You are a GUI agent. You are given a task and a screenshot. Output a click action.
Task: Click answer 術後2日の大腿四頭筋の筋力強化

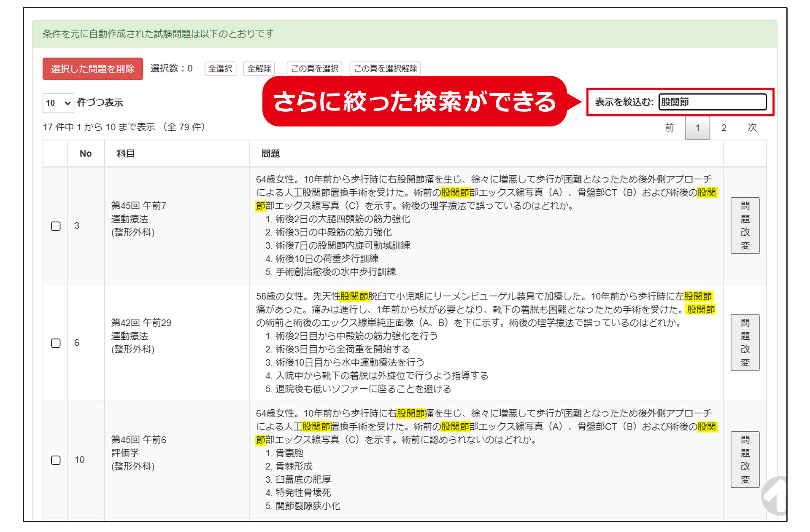tap(343, 219)
